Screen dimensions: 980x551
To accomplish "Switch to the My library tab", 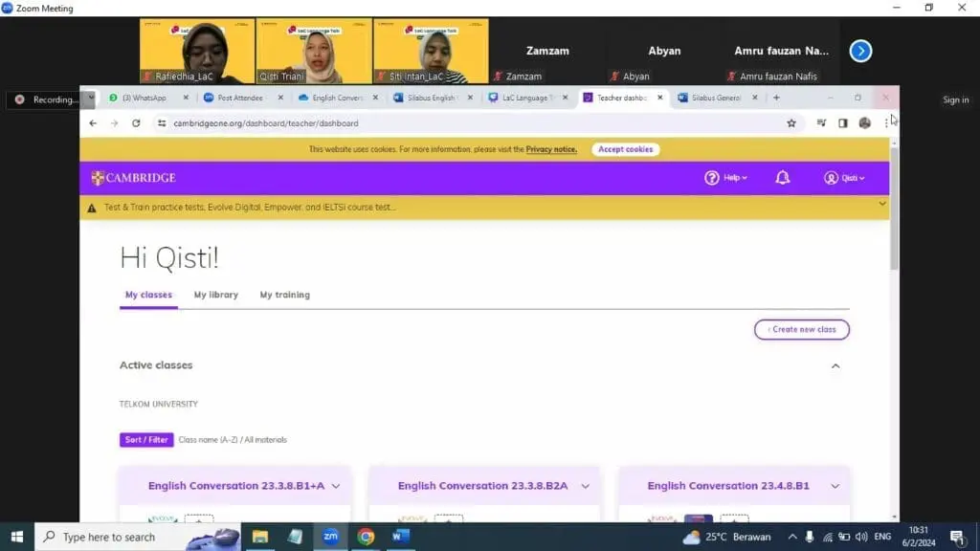I will coord(215,295).
